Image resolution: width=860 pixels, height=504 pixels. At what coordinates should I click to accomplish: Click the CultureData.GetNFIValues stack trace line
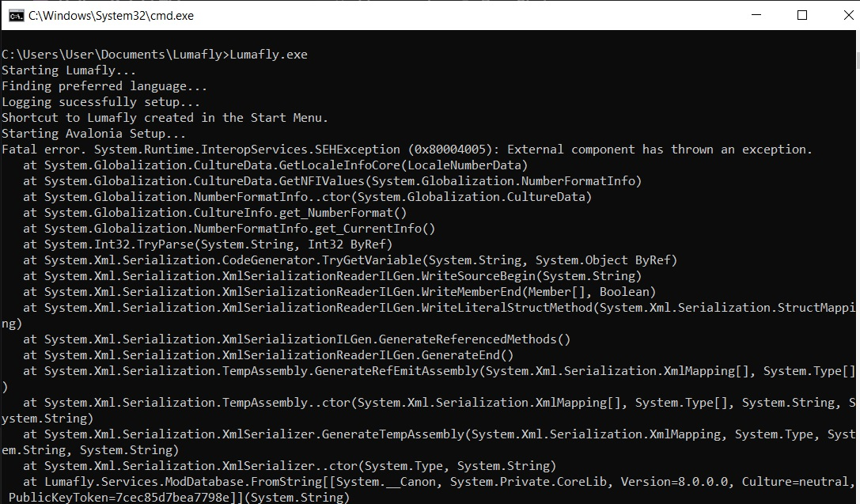point(332,181)
